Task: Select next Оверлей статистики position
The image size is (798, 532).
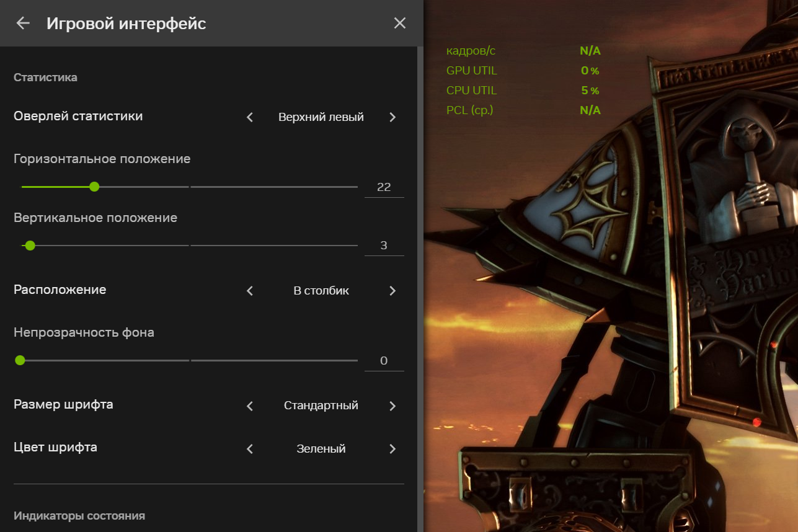Action: (392, 117)
